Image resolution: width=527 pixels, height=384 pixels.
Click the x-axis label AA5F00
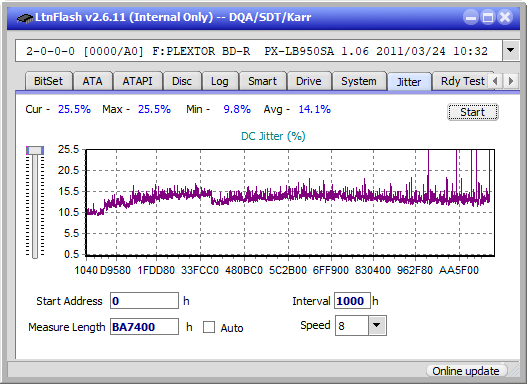[458, 270]
